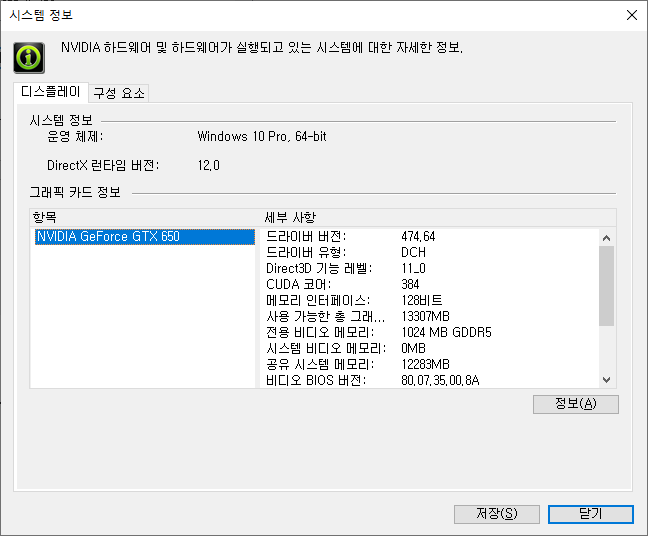Viewport: 648px width, 536px height.
Task: Click the CUDA 코어 label
Action: click(x=298, y=285)
